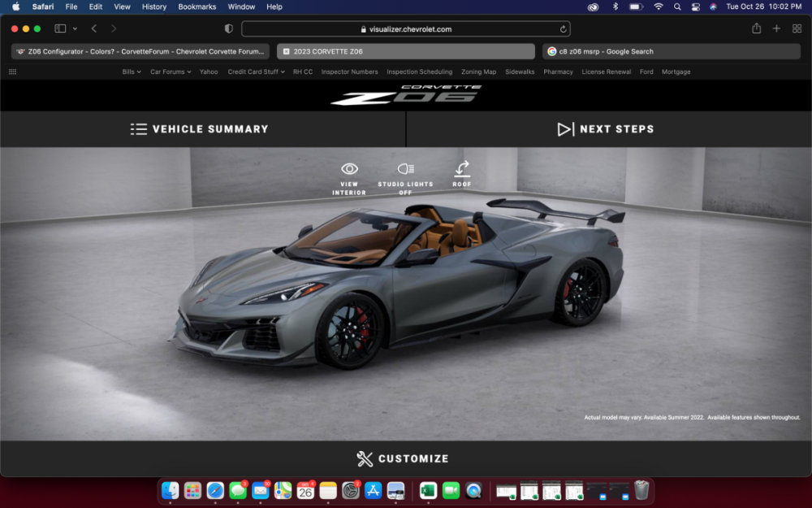Open the Share menu in Safari
This screenshot has width=812, height=508.
click(757, 28)
